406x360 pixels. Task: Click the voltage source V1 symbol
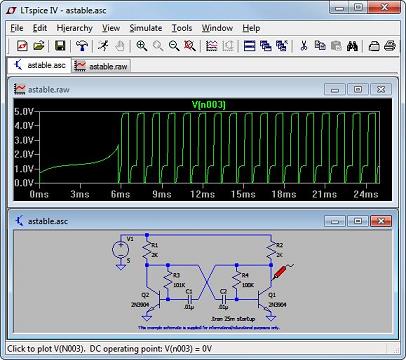point(120,250)
